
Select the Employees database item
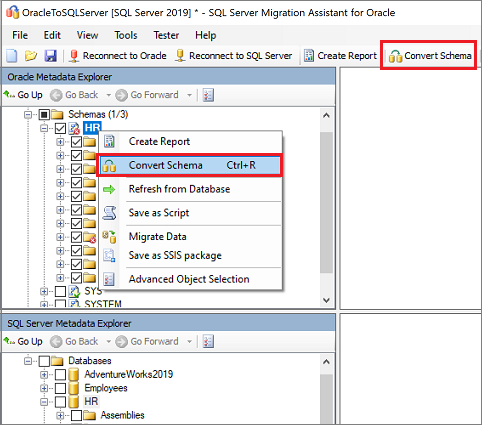[106, 388]
